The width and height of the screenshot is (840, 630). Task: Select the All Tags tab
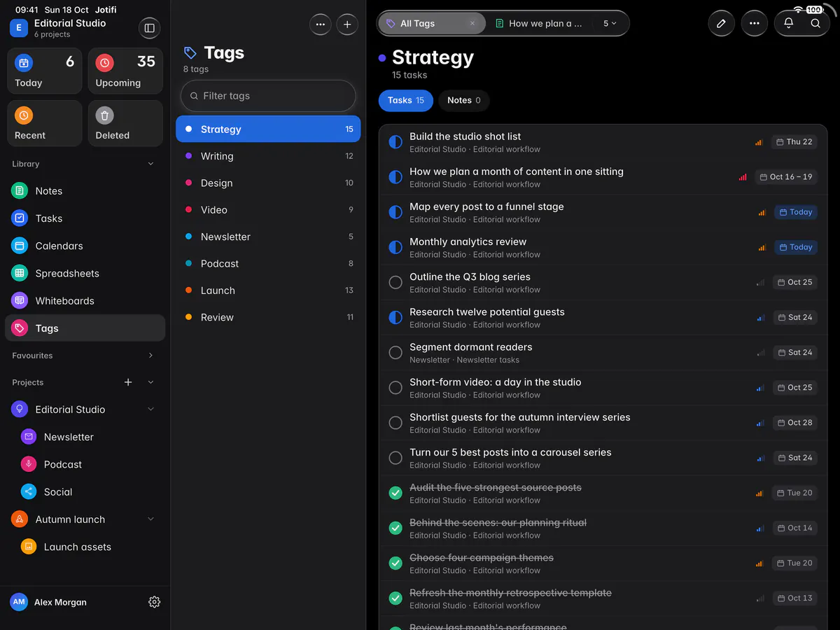(432, 23)
